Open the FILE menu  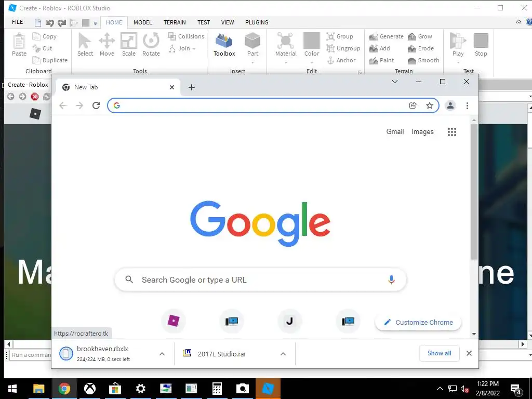[17, 22]
